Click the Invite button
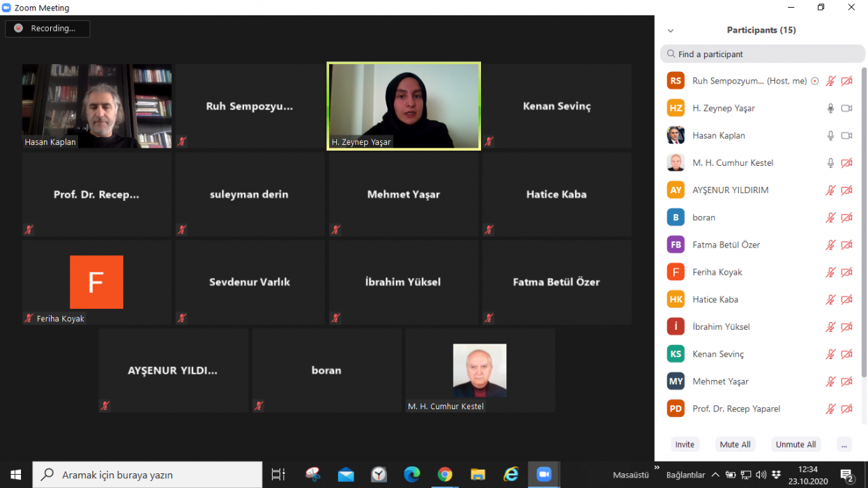Screen dimensions: 868x488 pos(685,444)
